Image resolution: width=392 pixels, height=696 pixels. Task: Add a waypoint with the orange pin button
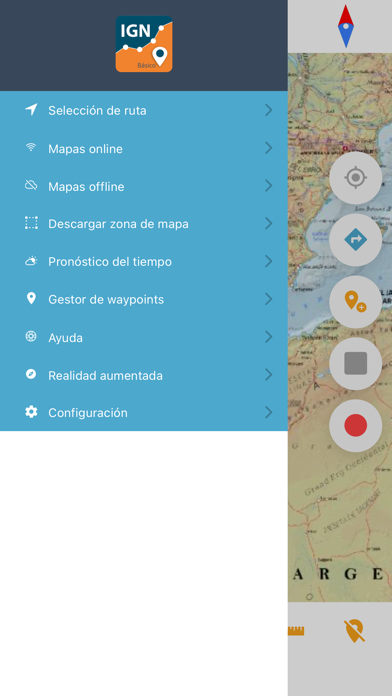click(356, 302)
